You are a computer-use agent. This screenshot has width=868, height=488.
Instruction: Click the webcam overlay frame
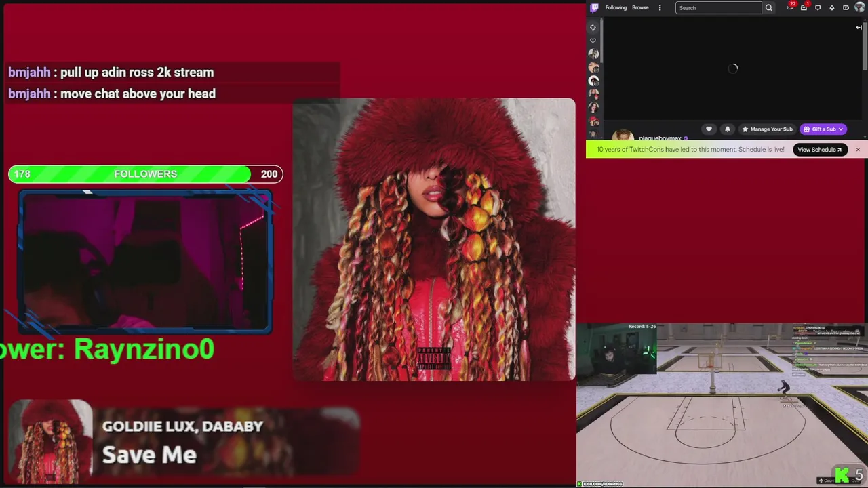pos(145,262)
